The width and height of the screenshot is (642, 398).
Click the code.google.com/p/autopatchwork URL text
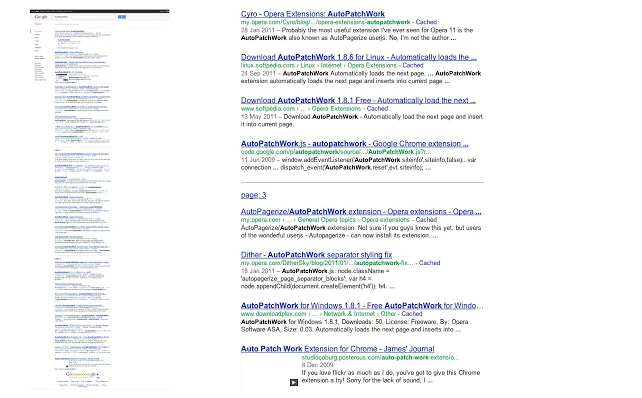tap(336, 152)
